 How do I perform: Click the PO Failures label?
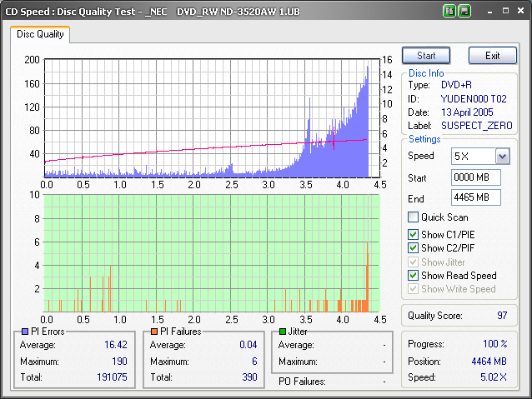click(x=302, y=382)
